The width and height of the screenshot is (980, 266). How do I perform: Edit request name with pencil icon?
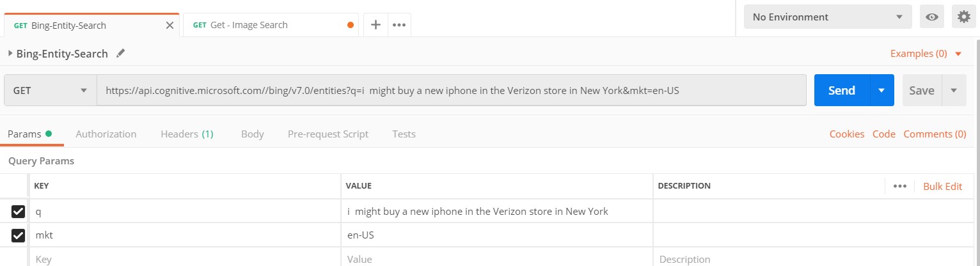(120, 54)
